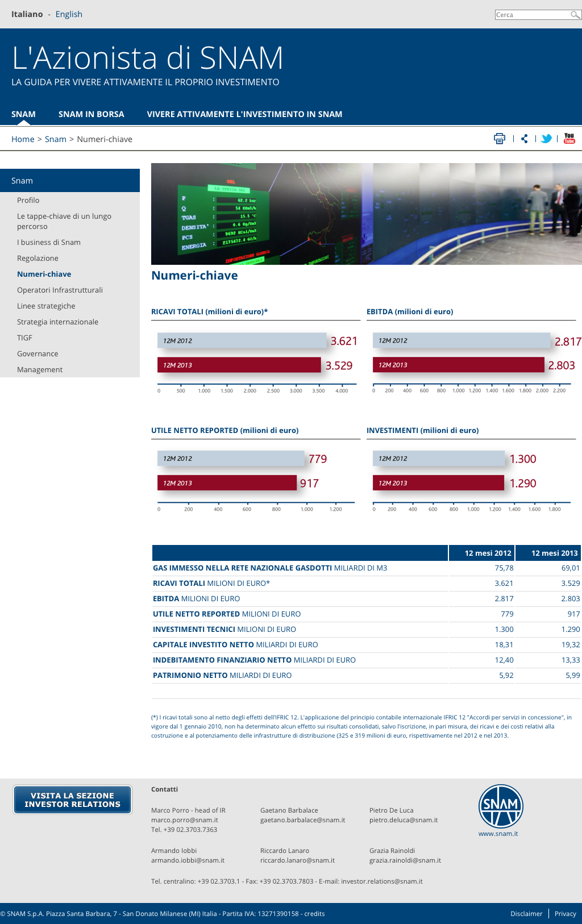Switch language to English
This screenshot has height=924, width=582.
click(x=69, y=14)
